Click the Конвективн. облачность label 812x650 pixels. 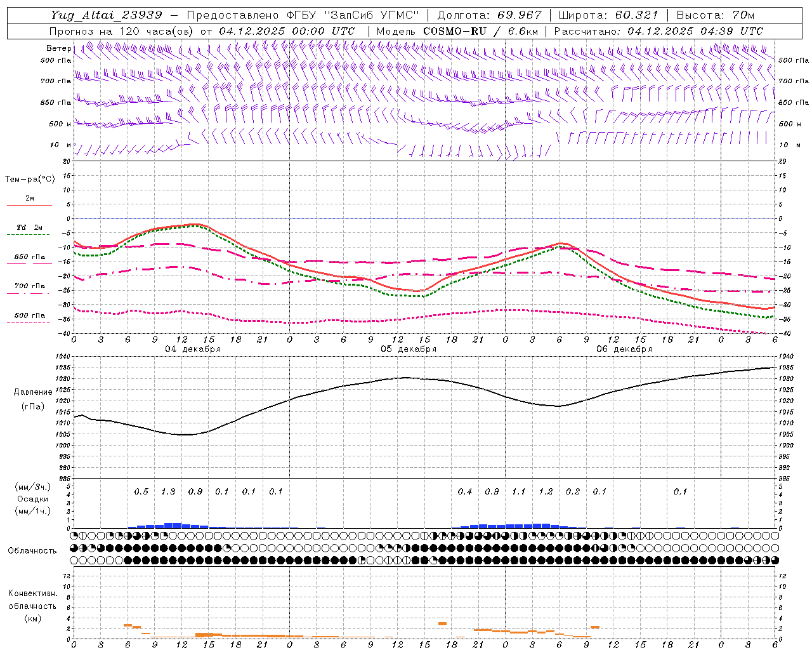click(32, 600)
